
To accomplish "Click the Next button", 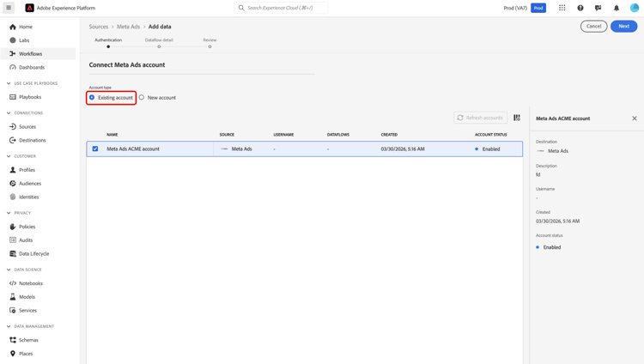I will 623,27.
